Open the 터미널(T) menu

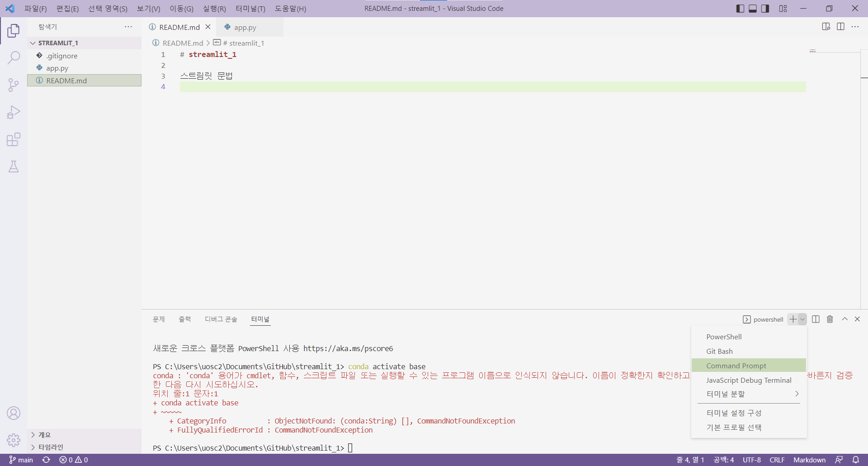[x=250, y=9]
